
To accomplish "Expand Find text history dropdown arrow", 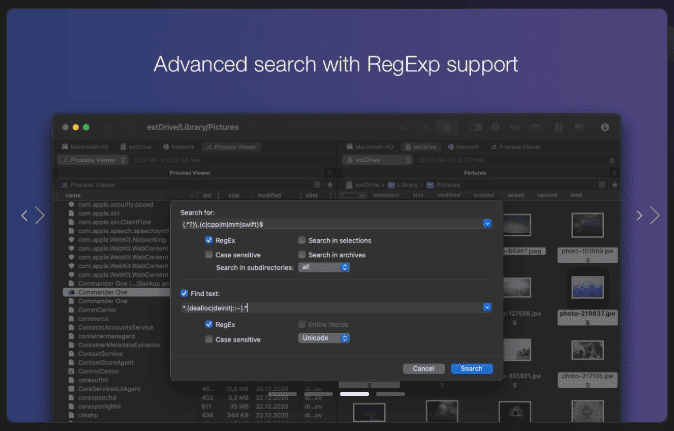I will pyautogui.click(x=487, y=307).
